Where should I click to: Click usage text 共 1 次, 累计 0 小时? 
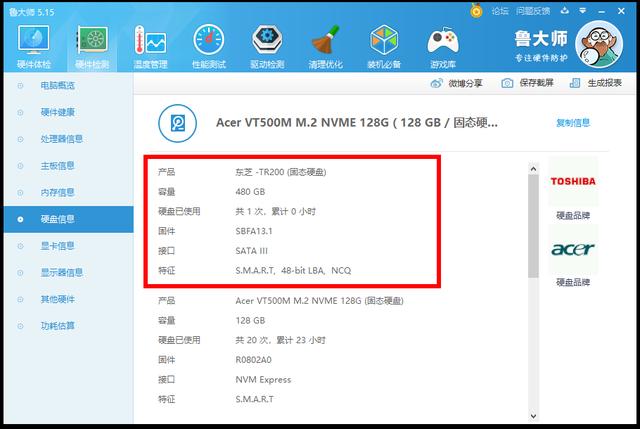[x=276, y=211]
